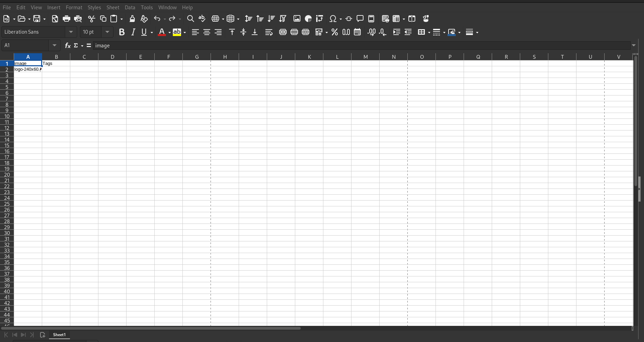
Task: Open the Format menu
Action: (74, 7)
